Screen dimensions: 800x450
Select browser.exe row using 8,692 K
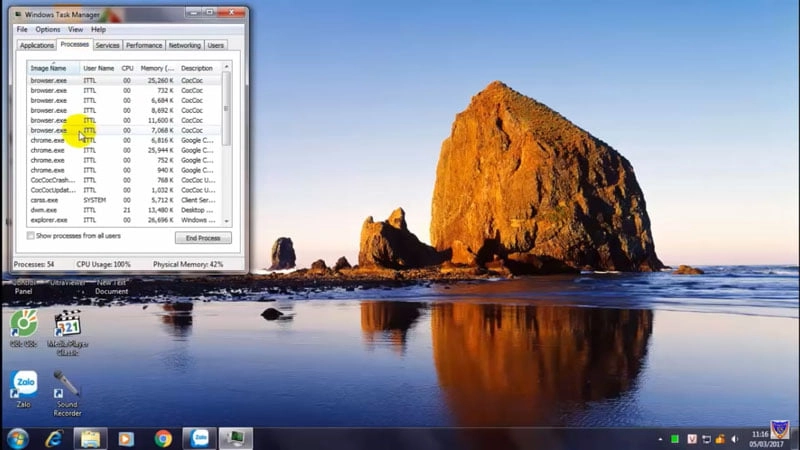point(124,110)
